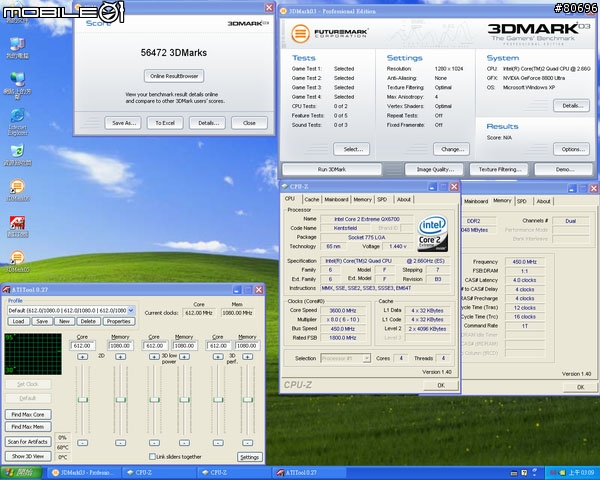Switch to ATITool 0.27 in the taskbar

coord(310,473)
